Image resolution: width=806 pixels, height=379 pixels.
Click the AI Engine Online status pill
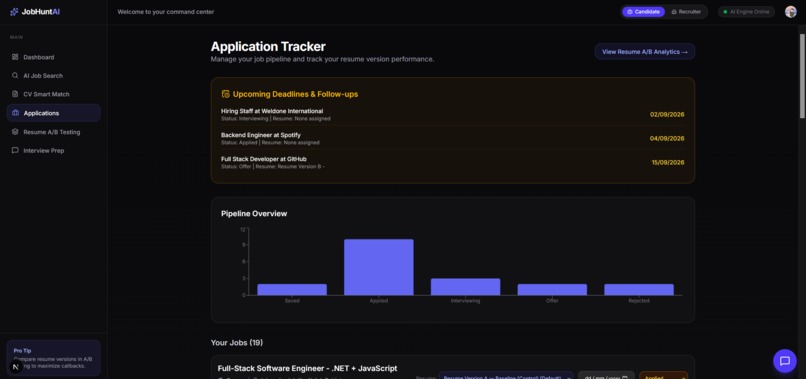pyautogui.click(x=746, y=12)
